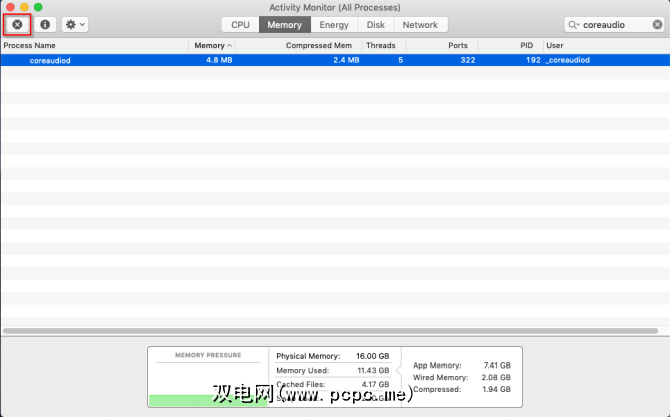Click the 4.8 MB memory value
The image size is (670, 417).
coord(219,60)
